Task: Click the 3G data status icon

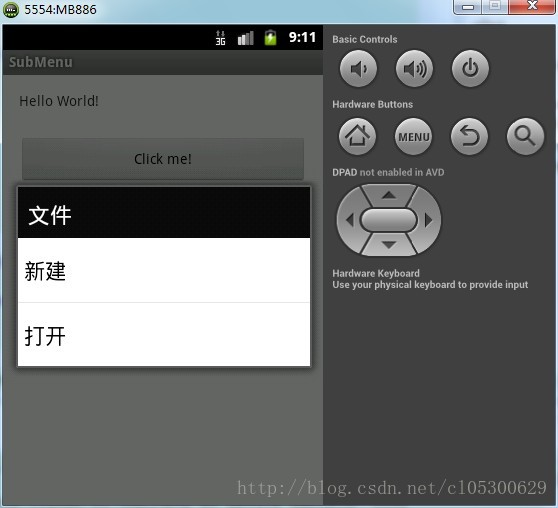Action: pyautogui.click(x=220, y=38)
